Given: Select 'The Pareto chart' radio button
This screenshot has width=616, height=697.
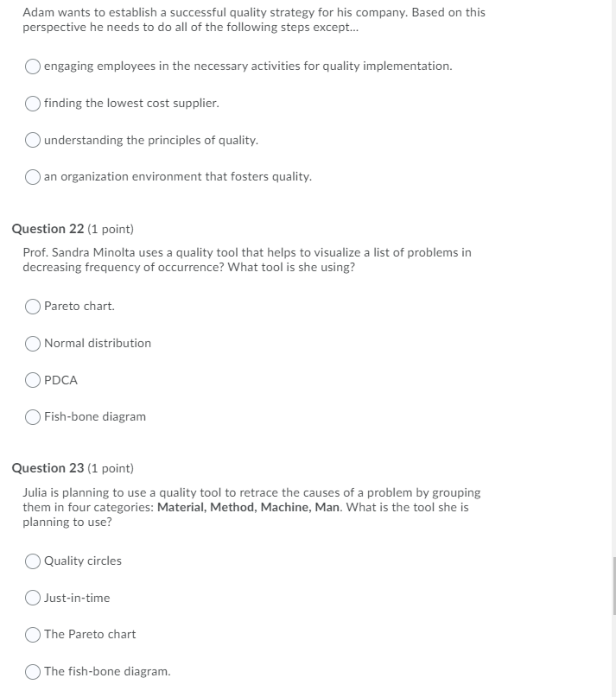Looking at the screenshot, I should [x=32, y=635].
